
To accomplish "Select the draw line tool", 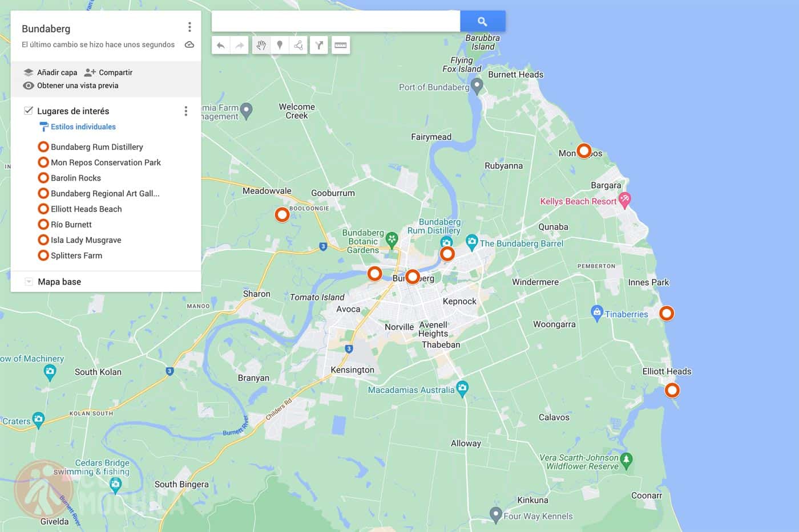I will (x=298, y=45).
